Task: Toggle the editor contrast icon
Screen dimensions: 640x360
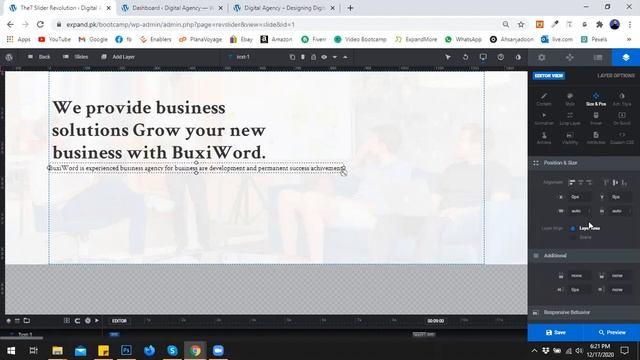Action: coord(518,57)
